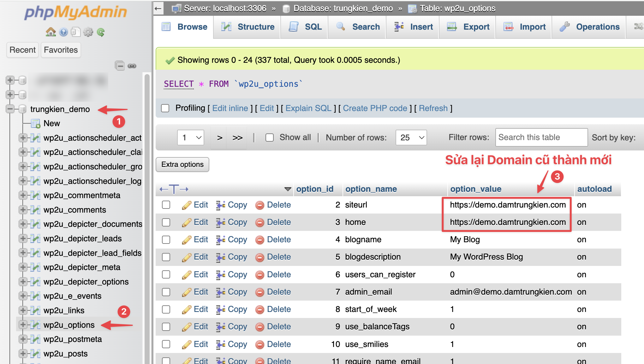
Task: Open column options dropdown triangle in header
Action: click(288, 189)
